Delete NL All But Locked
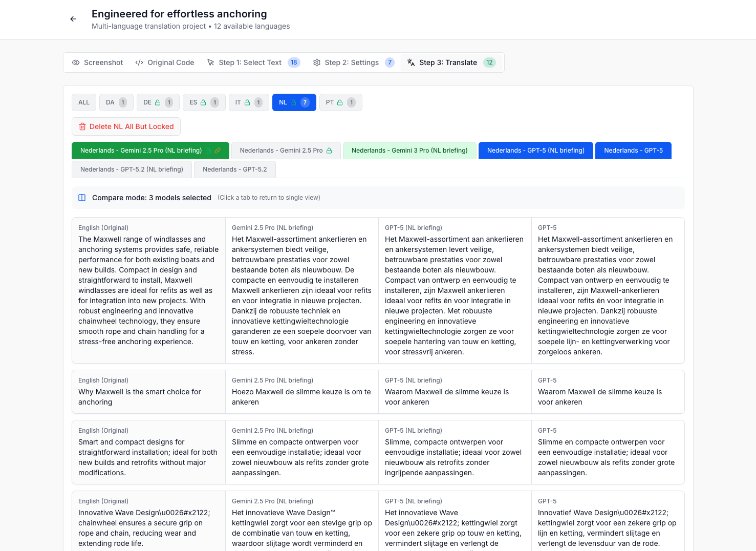The width and height of the screenshot is (756, 551). click(x=126, y=126)
